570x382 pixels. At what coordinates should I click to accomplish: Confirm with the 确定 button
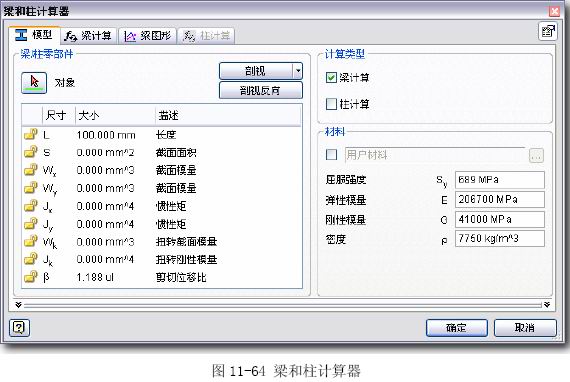pos(457,328)
